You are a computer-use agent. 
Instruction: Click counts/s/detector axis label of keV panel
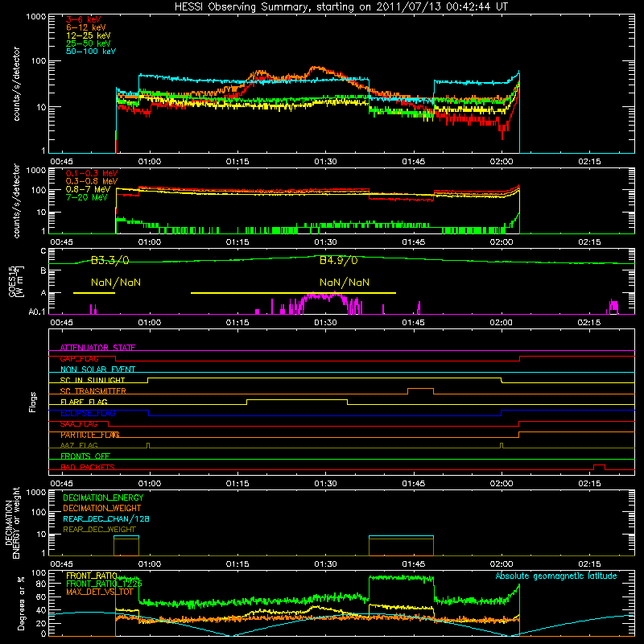point(16,84)
